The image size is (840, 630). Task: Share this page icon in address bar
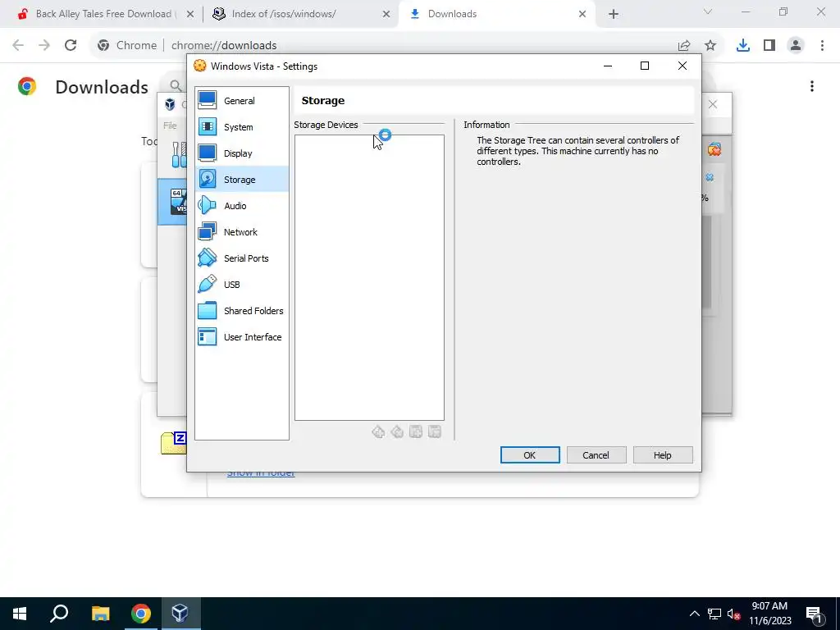pyautogui.click(x=684, y=45)
